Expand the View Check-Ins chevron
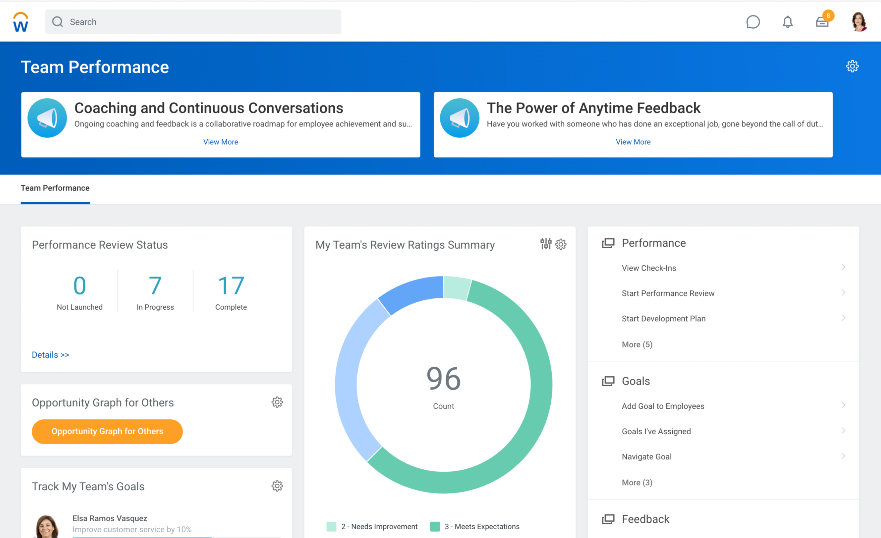Screen dimensions: 881x538 [x=843, y=268]
